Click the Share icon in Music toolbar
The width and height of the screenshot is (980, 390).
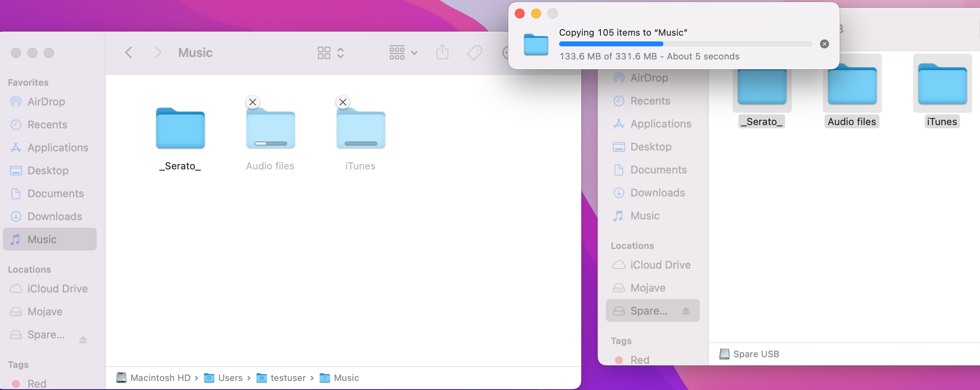tap(442, 52)
